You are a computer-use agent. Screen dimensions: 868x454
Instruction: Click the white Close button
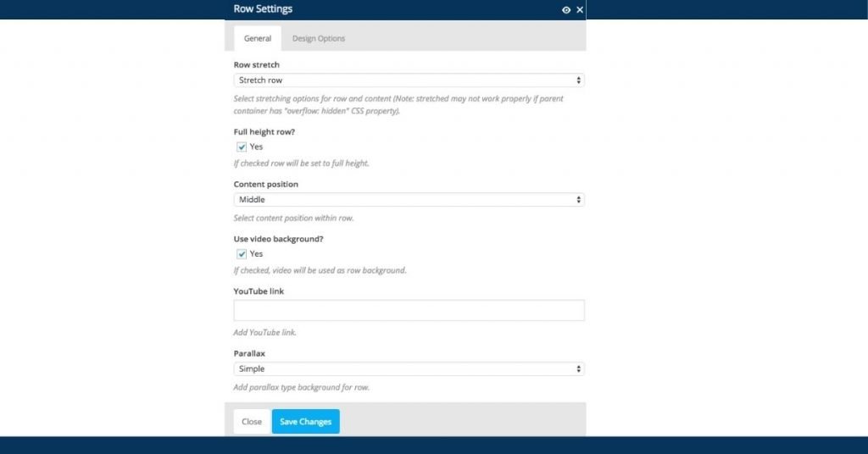click(251, 421)
